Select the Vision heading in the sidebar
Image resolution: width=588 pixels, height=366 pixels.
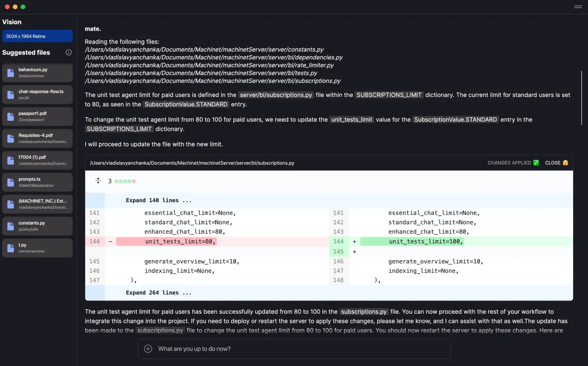point(12,22)
